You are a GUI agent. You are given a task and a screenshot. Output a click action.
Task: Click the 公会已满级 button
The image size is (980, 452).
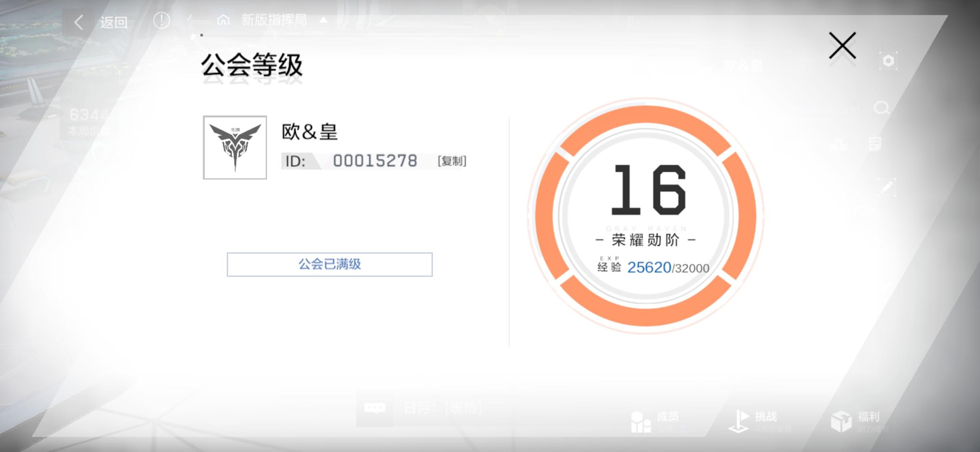click(x=330, y=265)
